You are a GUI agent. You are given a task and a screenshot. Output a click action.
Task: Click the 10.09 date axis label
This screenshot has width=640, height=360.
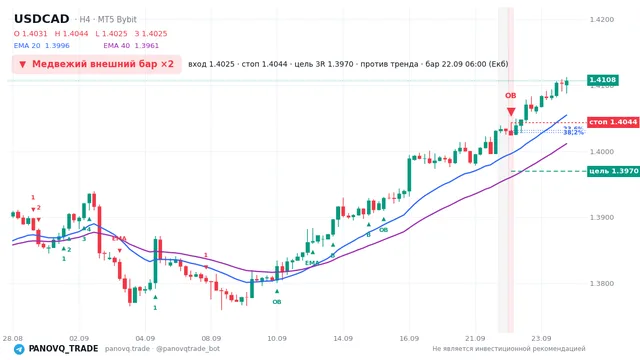277,338
